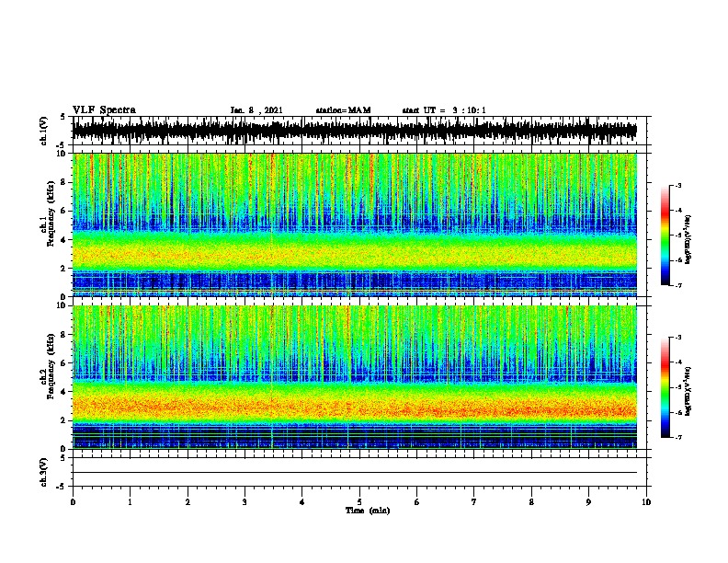Viewport: 728px width, 563px height.
Task: Click the ch.1 colorbar '-3' tick label
Action: [678, 186]
